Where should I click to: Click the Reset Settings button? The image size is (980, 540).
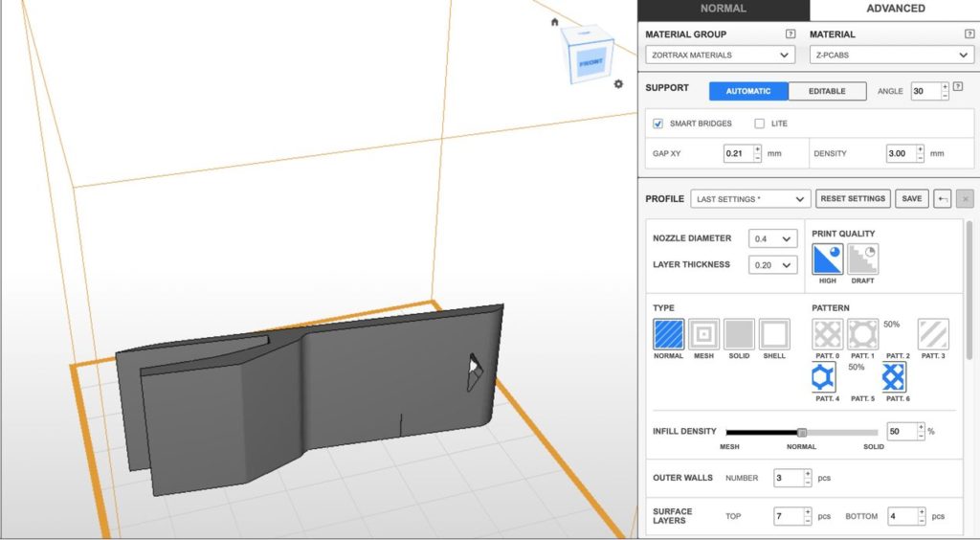(853, 199)
